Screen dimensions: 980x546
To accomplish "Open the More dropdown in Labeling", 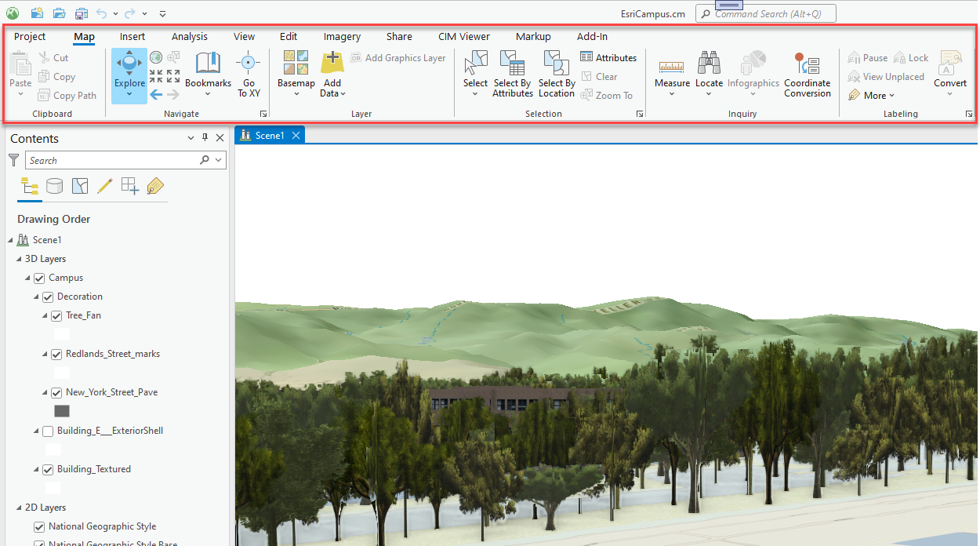I will [871, 95].
